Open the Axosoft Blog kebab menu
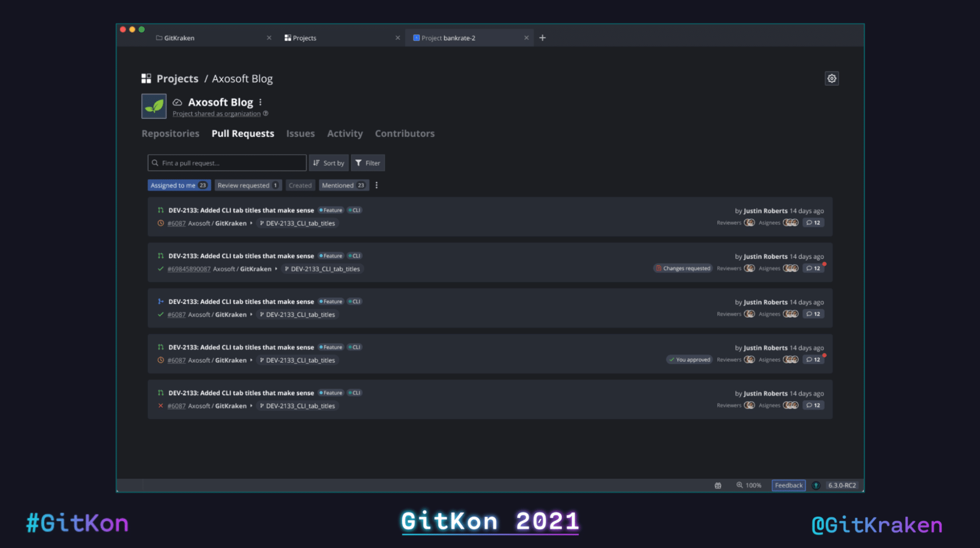This screenshot has width=980, height=548. 260,102
